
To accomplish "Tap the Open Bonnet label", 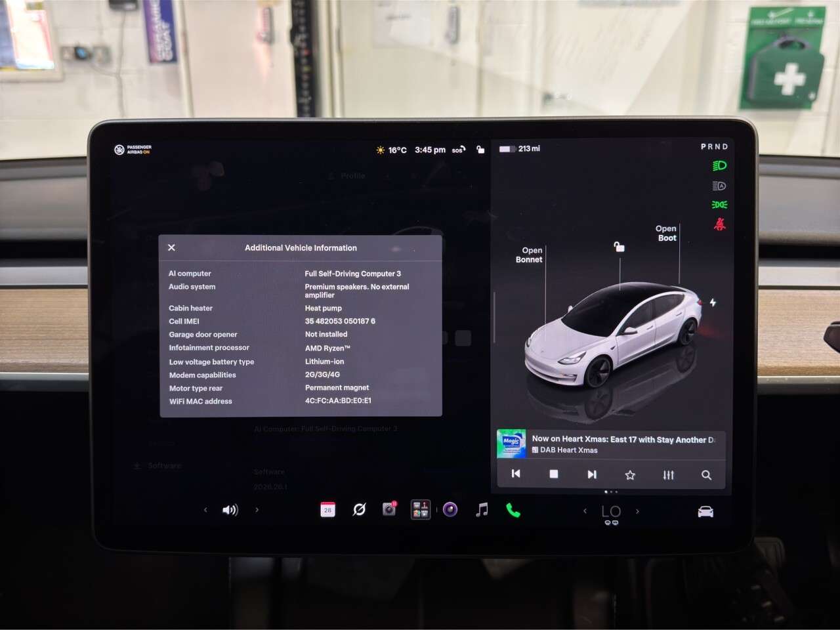I will (x=529, y=255).
